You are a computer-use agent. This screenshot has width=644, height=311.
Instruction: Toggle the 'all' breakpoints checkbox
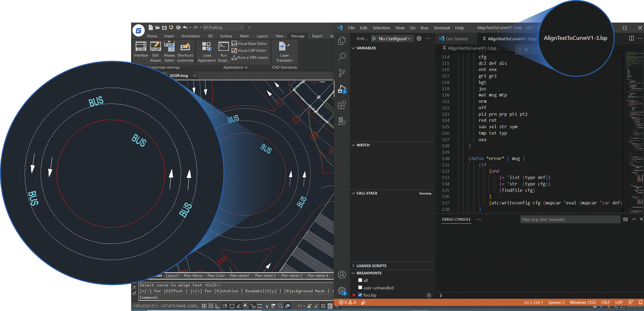coord(360,280)
